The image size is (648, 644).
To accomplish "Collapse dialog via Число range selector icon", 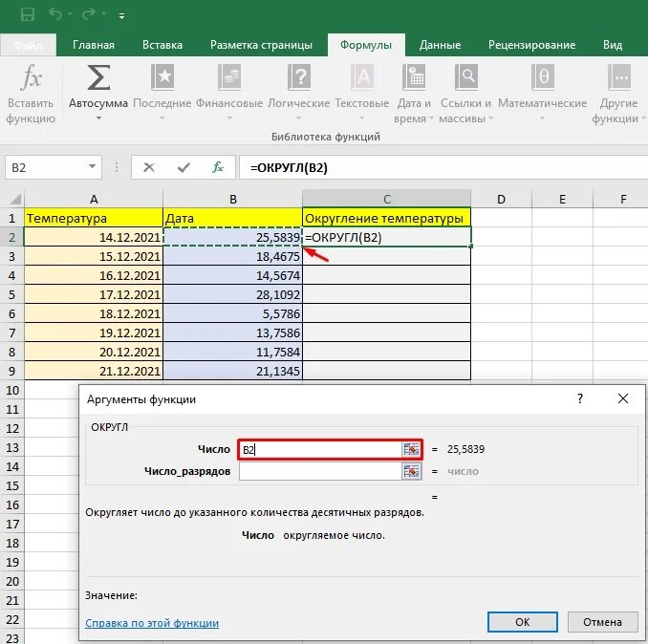I will [411, 449].
